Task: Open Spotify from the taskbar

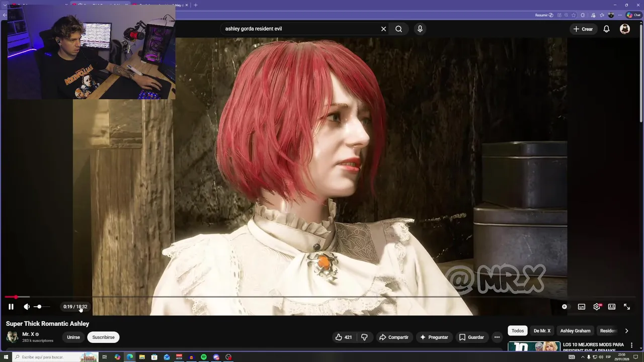Action: [x=204, y=357]
